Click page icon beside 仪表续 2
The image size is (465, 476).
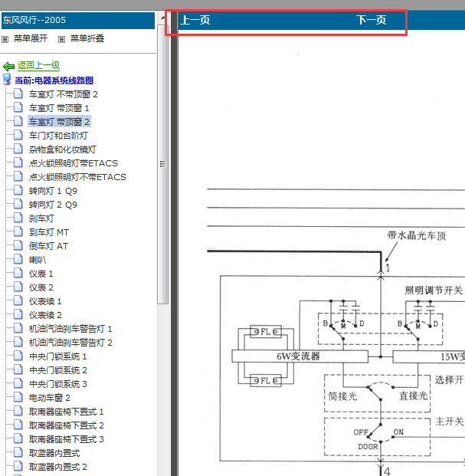[18, 314]
